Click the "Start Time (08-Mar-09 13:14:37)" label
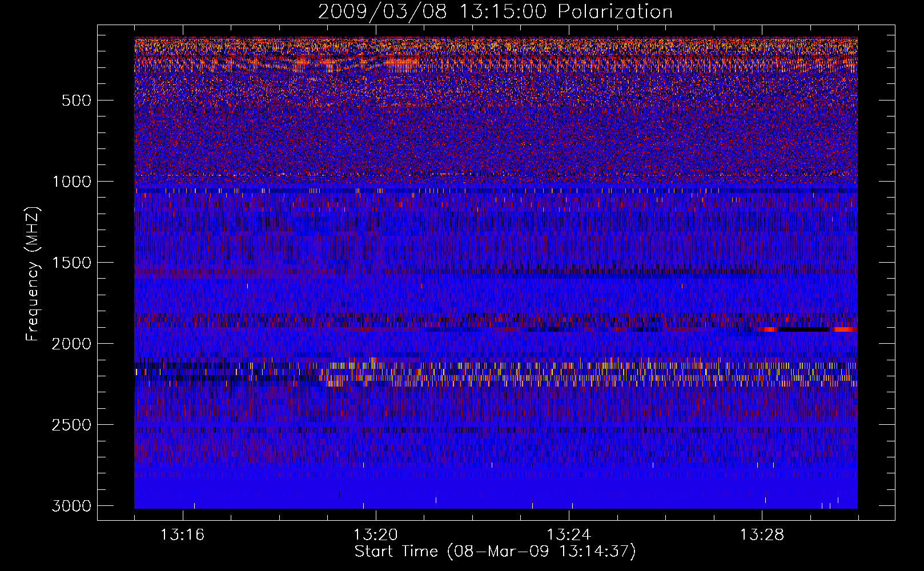The width and height of the screenshot is (924, 571). [495, 552]
